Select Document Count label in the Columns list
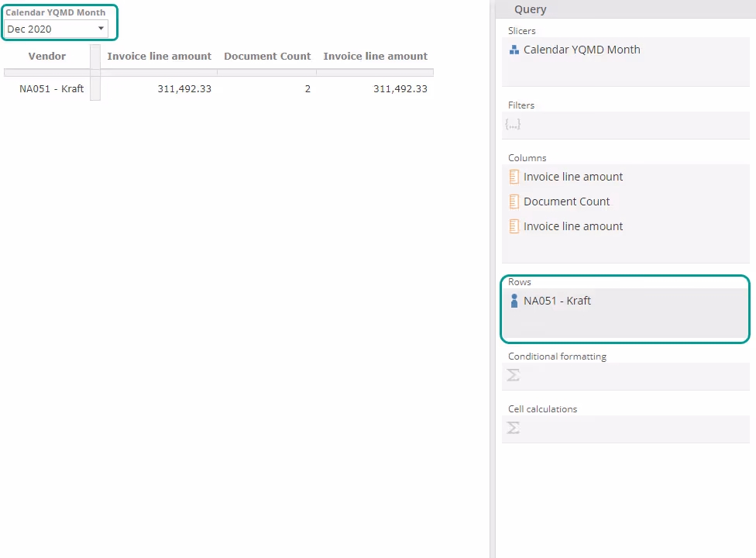The image size is (756, 558). 566,201
